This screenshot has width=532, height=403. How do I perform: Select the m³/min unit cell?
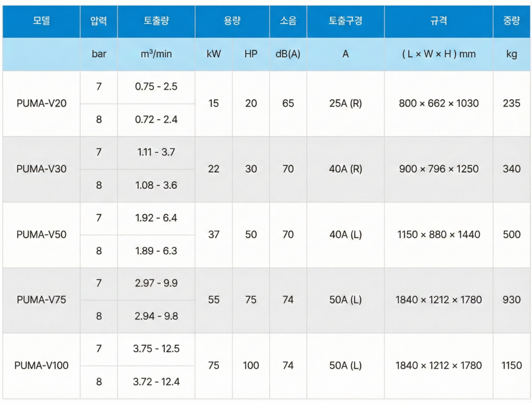coord(156,54)
